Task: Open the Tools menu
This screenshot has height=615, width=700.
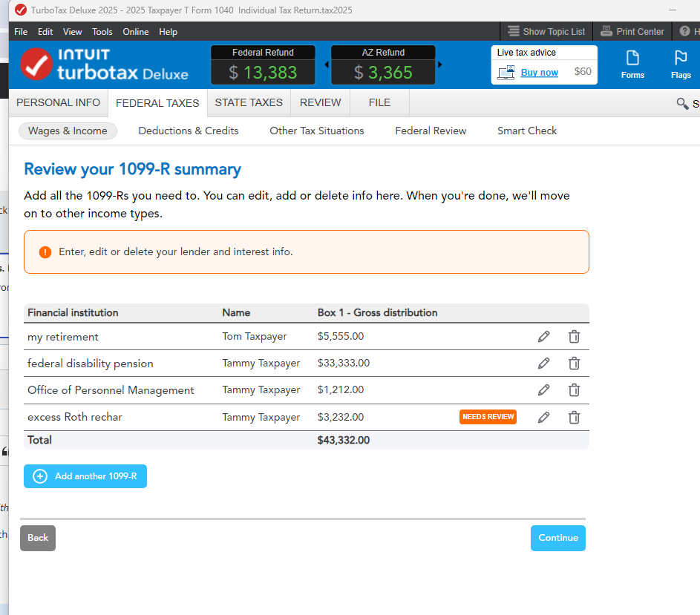Action: click(x=102, y=32)
